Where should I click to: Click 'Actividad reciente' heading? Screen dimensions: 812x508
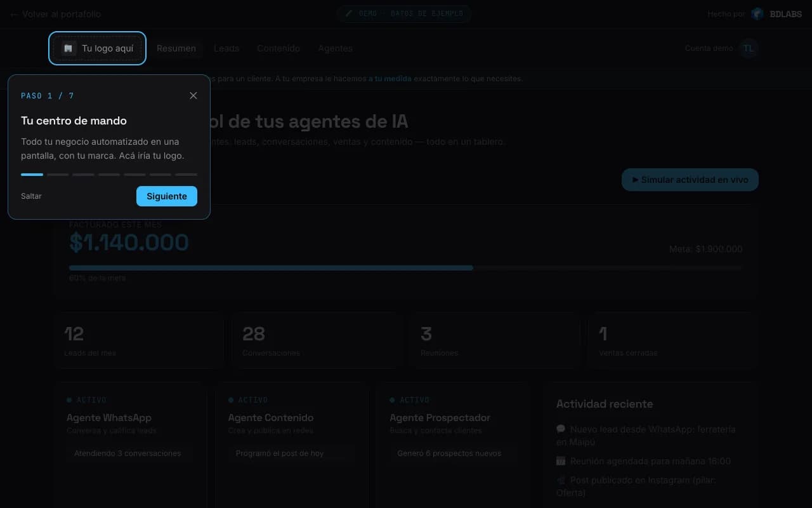pos(605,404)
